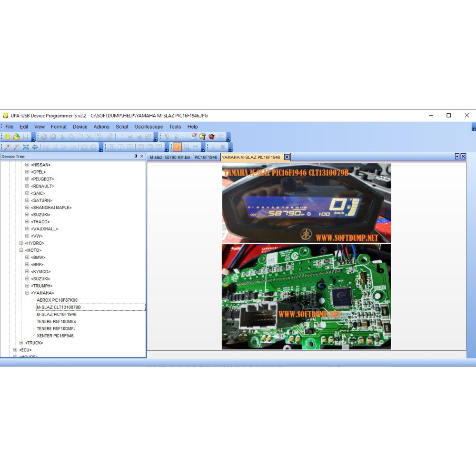
Task: Click the Copy toolbar icon
Action: point(71,137)
